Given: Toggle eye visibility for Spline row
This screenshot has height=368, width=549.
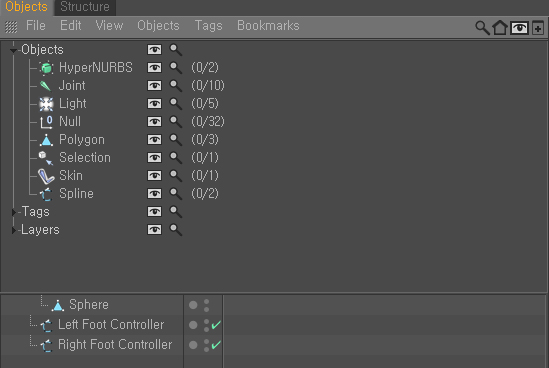Looking at the screenshot, I should pyautogui.click(x=154, y=194).
